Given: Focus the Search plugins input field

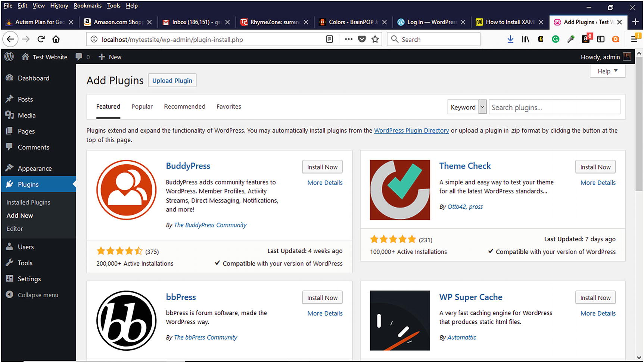Looking at the screenshot, I should pyautogui.click(x=554, y=107).
